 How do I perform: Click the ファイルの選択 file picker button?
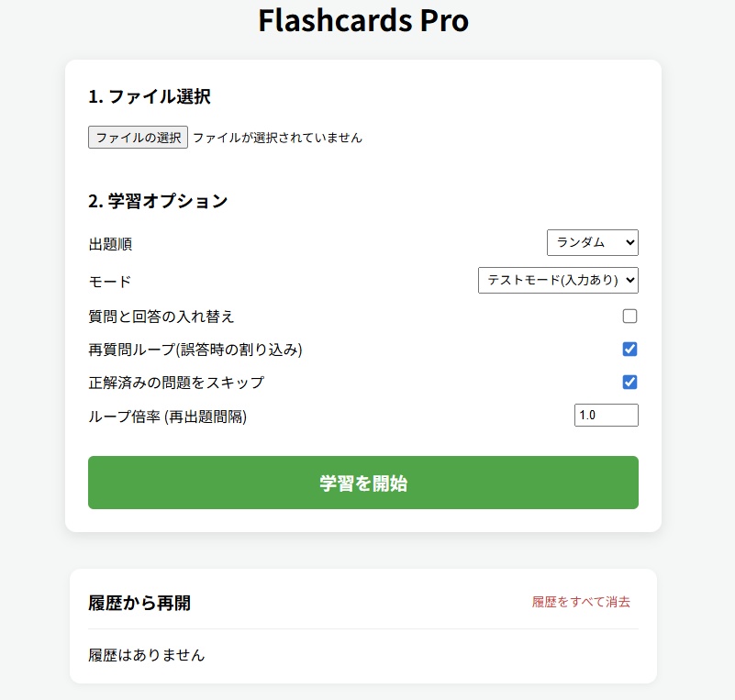(137, 137)
